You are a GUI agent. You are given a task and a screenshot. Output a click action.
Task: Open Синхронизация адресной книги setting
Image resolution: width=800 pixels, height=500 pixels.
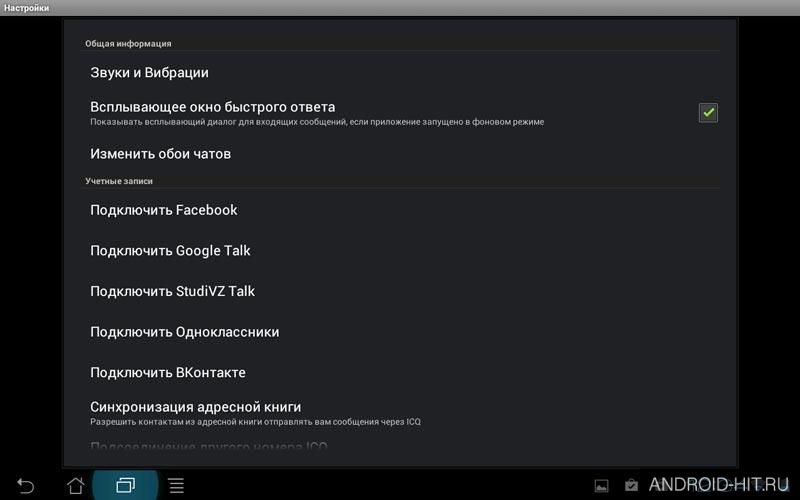pyautogui.click(x=400, y=413)
